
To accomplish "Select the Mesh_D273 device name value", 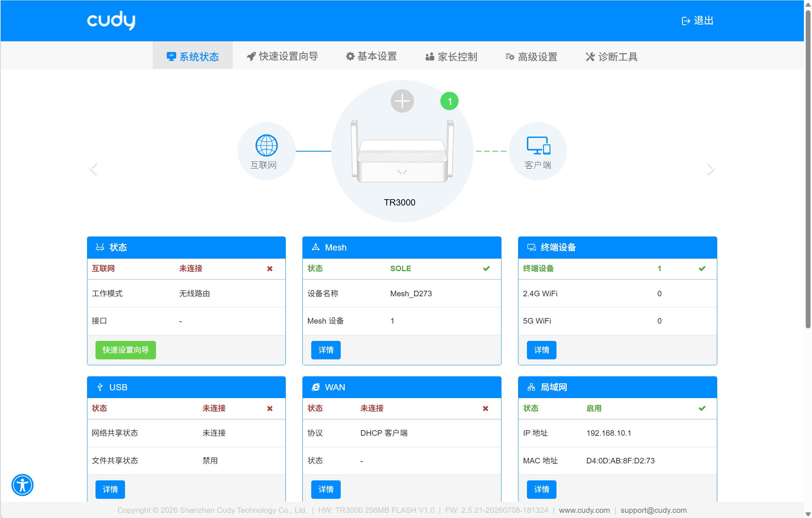I will click(x=411, y=294).
